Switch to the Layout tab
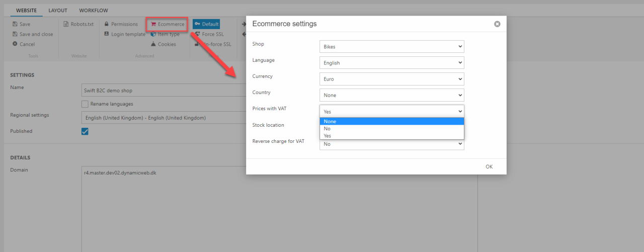 point(58,11)
